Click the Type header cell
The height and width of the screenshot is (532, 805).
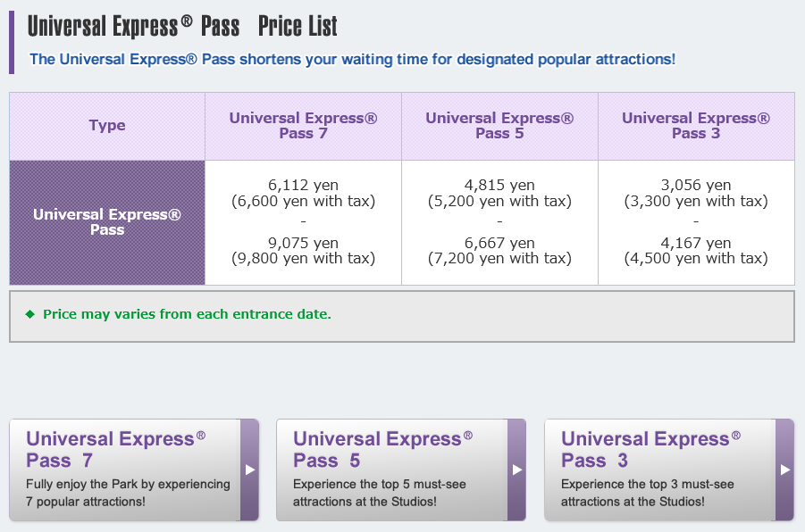pyautogui.click(x=107, y=126)
